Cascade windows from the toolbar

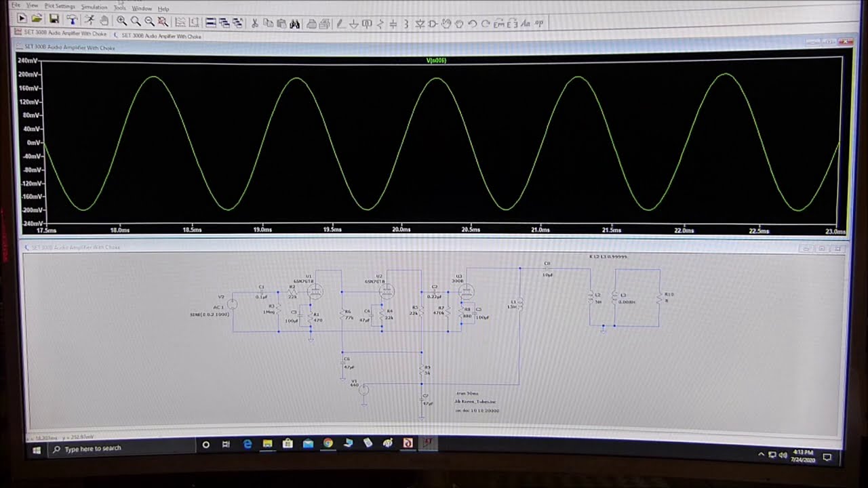pyautogui.click(x=224, y=22)
